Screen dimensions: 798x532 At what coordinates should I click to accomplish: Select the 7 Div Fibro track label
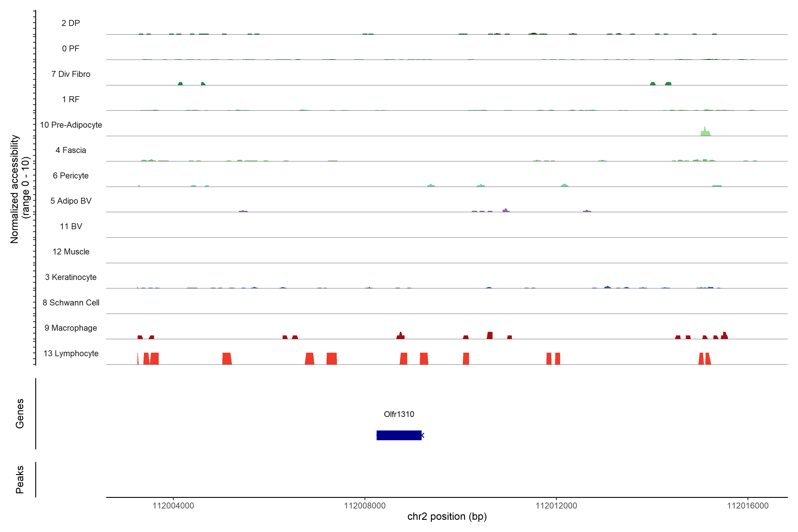click(70, 74)
